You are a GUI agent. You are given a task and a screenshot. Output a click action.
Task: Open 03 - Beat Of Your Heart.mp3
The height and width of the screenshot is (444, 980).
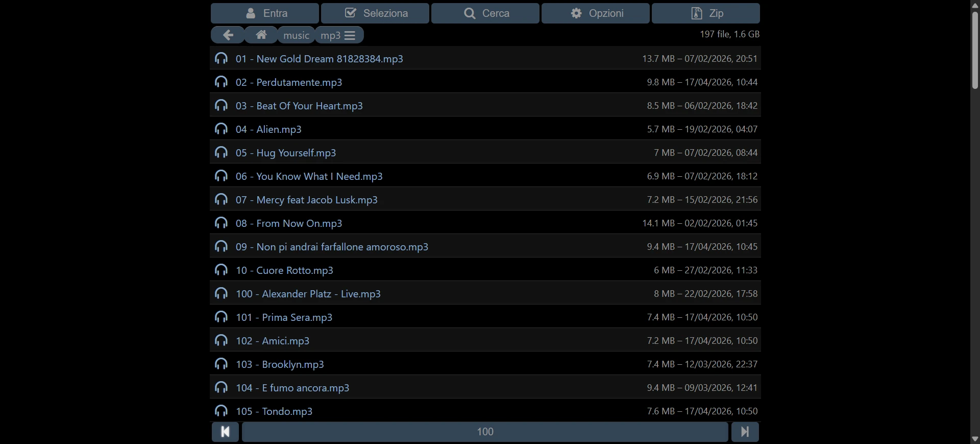299,106
